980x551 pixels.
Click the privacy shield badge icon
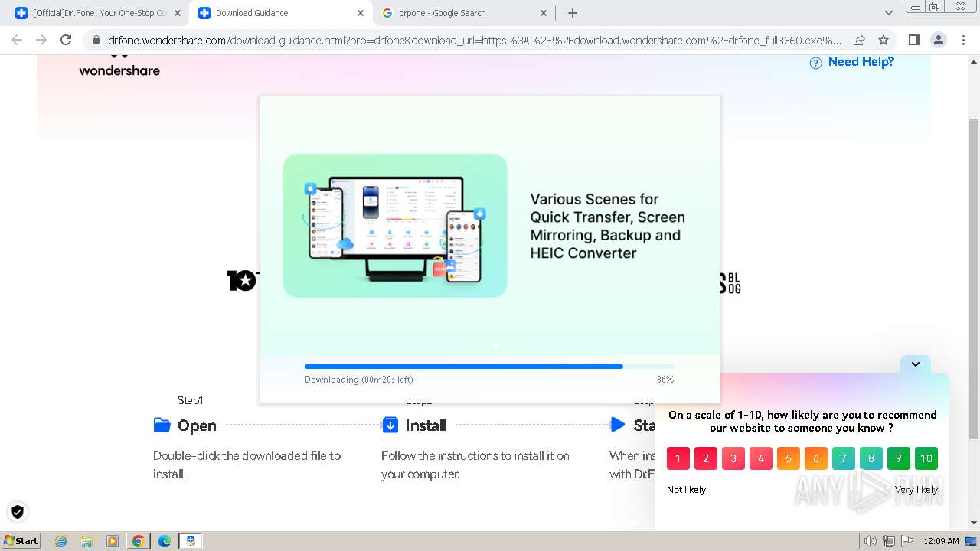pos(17,512)
